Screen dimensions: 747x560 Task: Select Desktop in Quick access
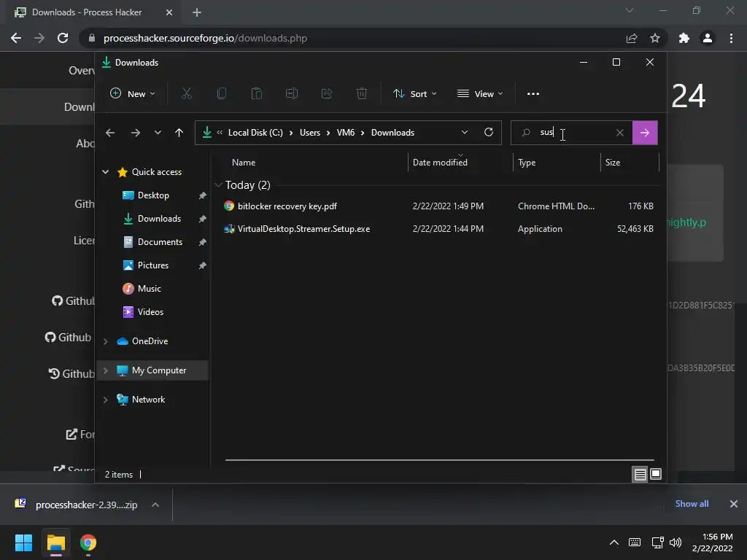[153, 195]
